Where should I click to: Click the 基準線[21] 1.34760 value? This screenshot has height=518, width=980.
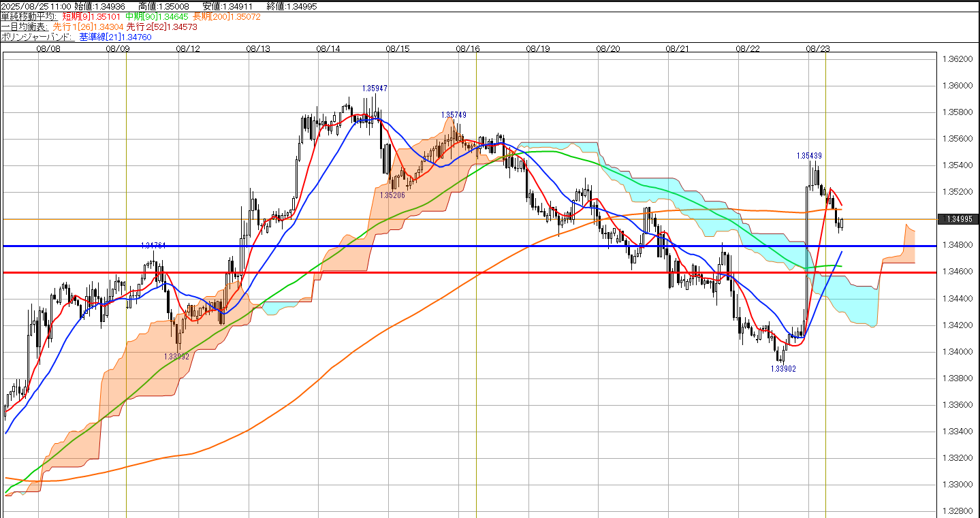(x=115, y=37)
